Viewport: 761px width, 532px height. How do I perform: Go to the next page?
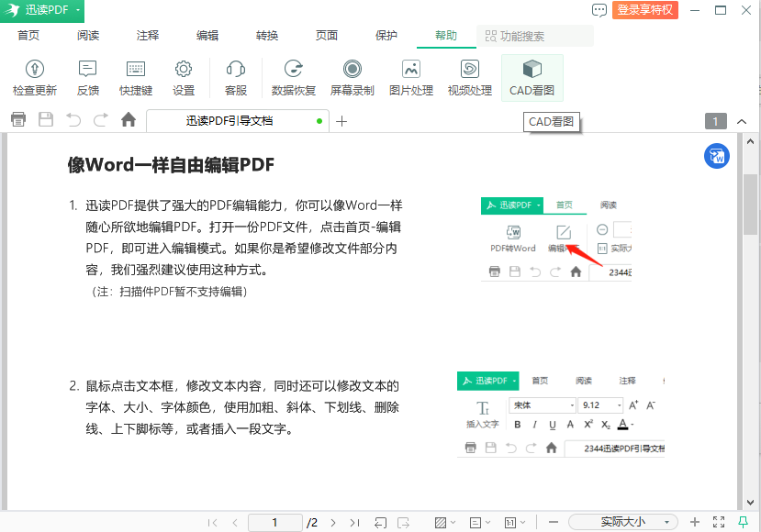pos(333,522)
